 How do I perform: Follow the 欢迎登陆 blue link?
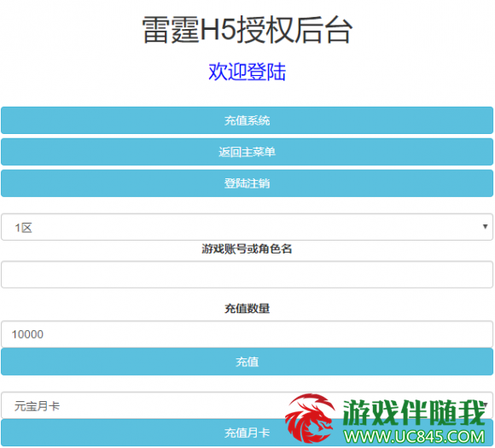(x=247, y=72)
